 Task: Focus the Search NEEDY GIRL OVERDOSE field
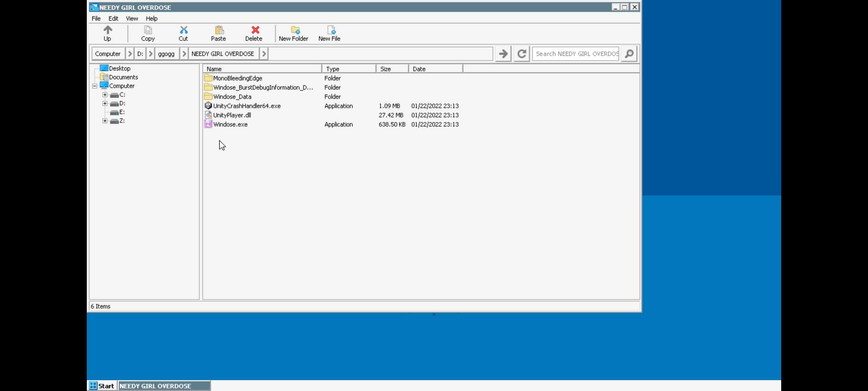[576, 54]
